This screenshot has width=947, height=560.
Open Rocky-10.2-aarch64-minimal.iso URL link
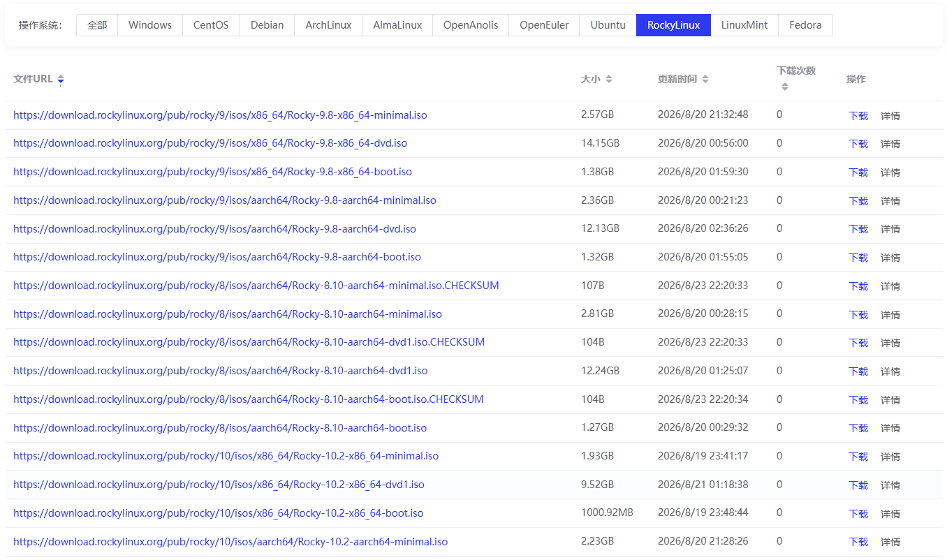click(230, 542)
